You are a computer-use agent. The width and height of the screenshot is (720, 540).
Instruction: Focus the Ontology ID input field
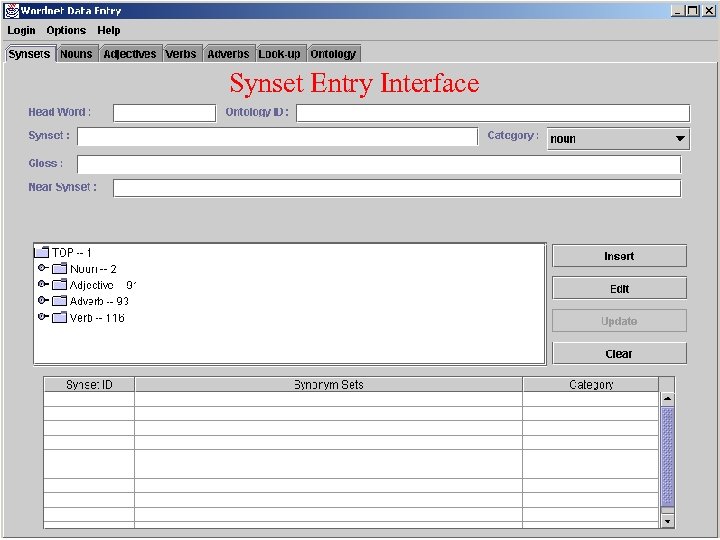click(x=493, y=113)
